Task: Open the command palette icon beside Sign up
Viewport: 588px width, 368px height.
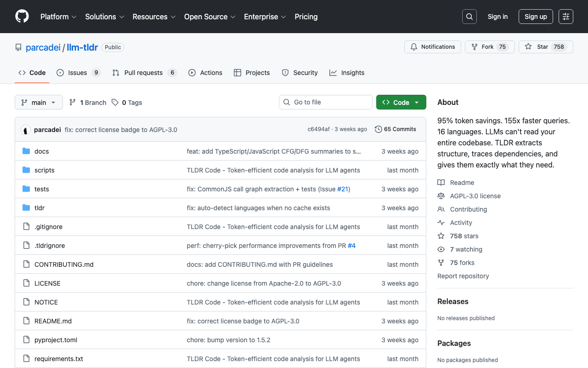Action: (565, 16)
